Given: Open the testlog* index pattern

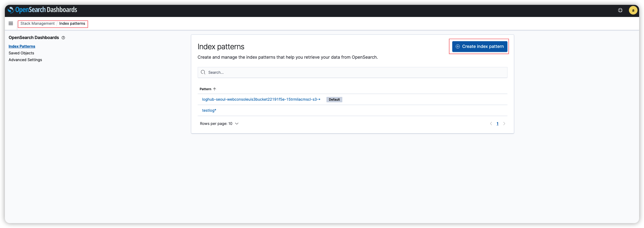Looking at the screenshot, I should tap(209, 110).
